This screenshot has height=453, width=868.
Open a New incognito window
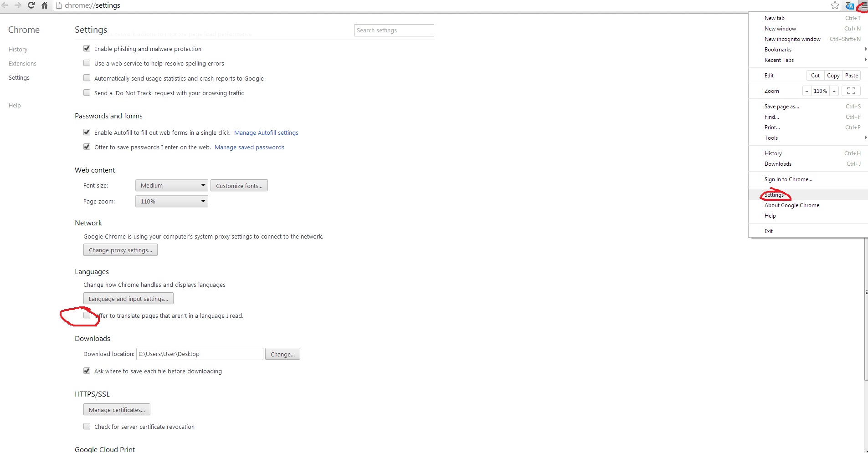(x=808, y=39)
